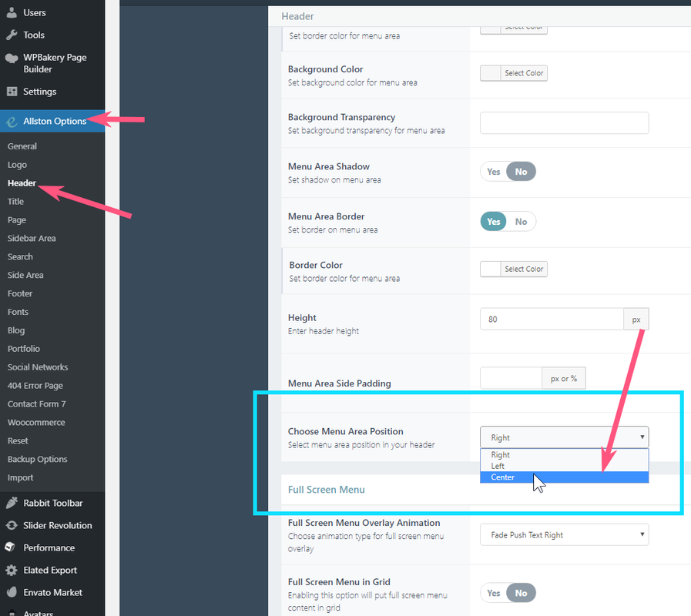
Task: Click the Allston Options logo icon
Action: click(x=12, y=121)
